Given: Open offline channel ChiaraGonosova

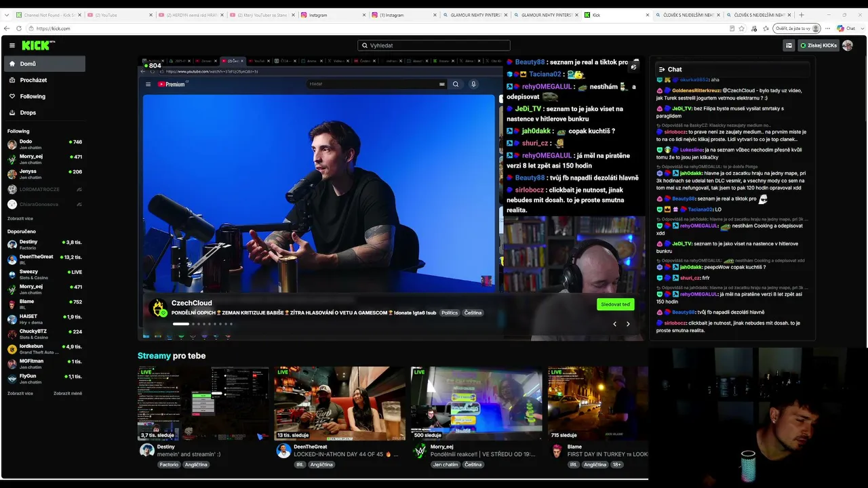Looking at the screenshot, I should click(44, 204).
